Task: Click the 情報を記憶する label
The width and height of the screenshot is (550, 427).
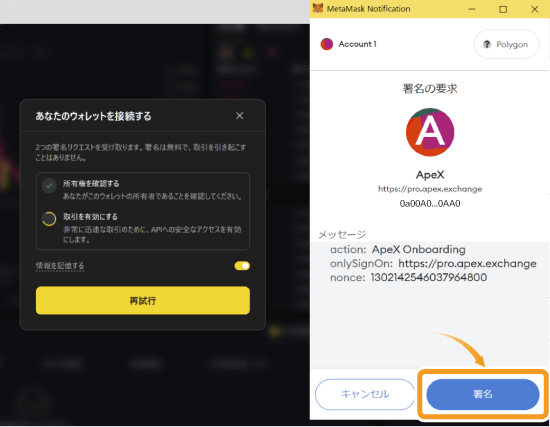Action: (x=60, y=266)
